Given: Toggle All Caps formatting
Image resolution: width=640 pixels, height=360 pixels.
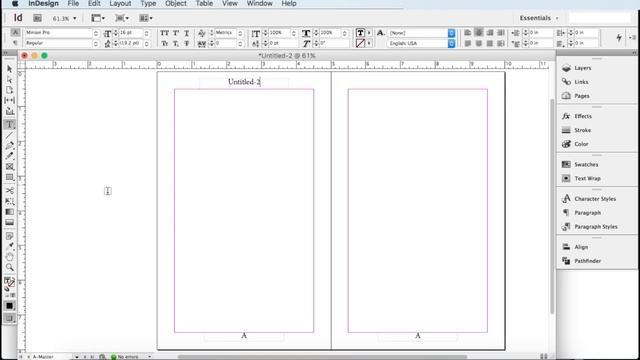Looking at the screenshot, I should pyautogui.click(x=164, y=33).
